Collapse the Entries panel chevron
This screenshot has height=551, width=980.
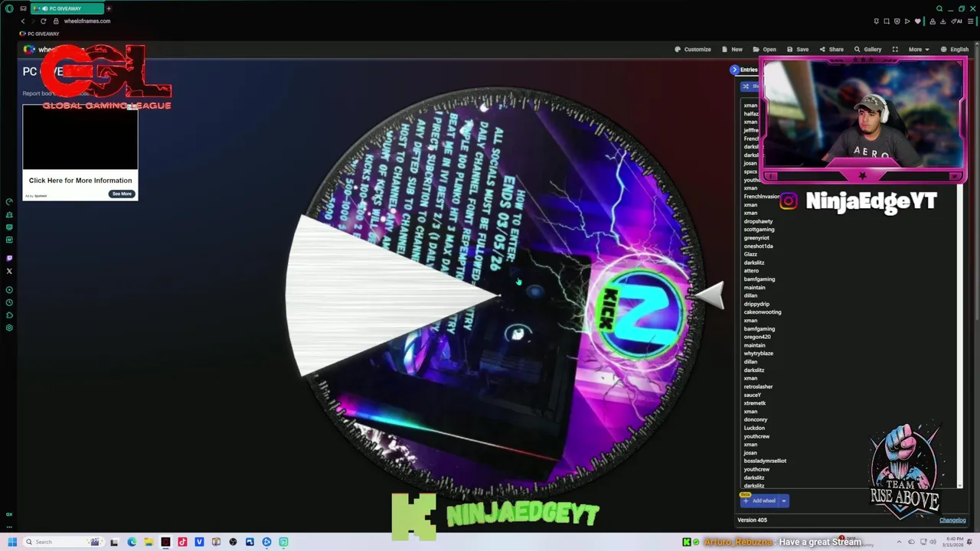point(734,70)
